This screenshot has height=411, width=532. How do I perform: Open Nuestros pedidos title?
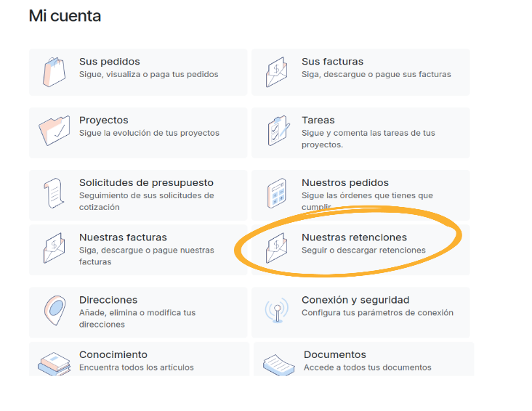click(x=345, y=182)
